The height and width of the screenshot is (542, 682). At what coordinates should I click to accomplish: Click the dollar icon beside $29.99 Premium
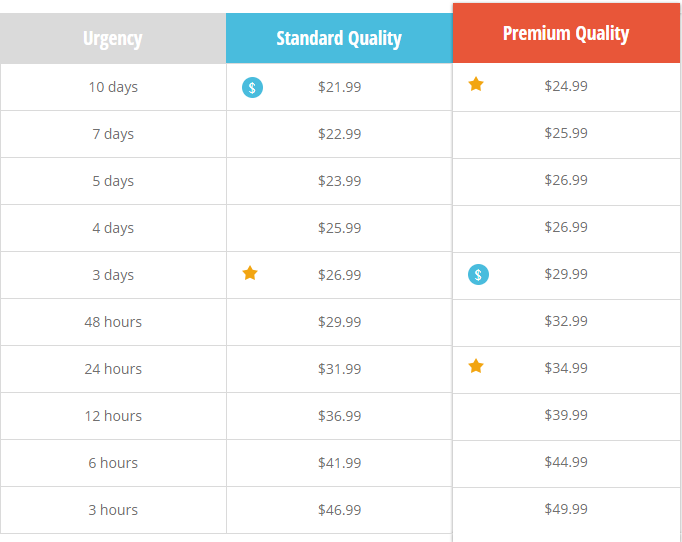point(478,274)
